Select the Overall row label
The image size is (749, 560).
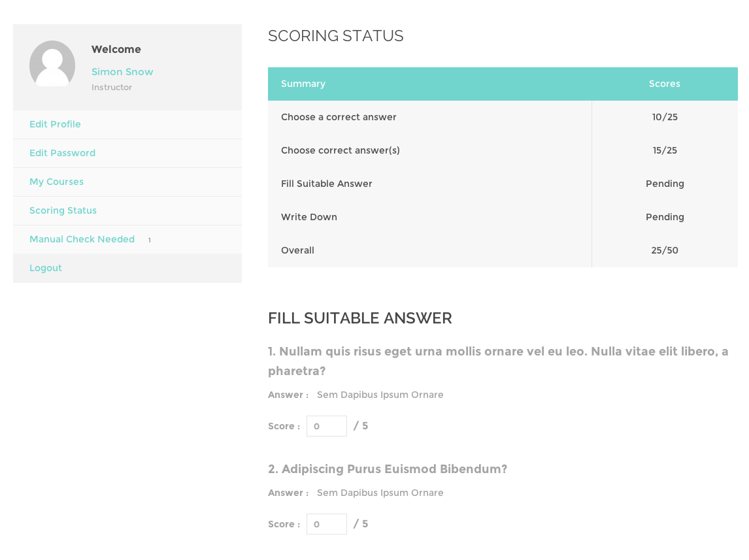tap(297, 250)
